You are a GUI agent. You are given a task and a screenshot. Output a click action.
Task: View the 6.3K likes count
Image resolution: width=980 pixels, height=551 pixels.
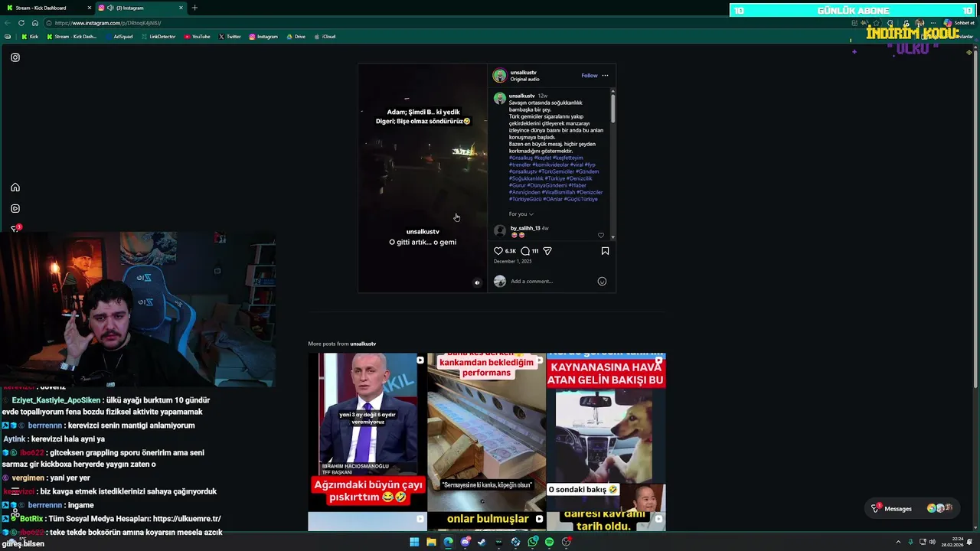pyautogui.click(x=511, y=251)
